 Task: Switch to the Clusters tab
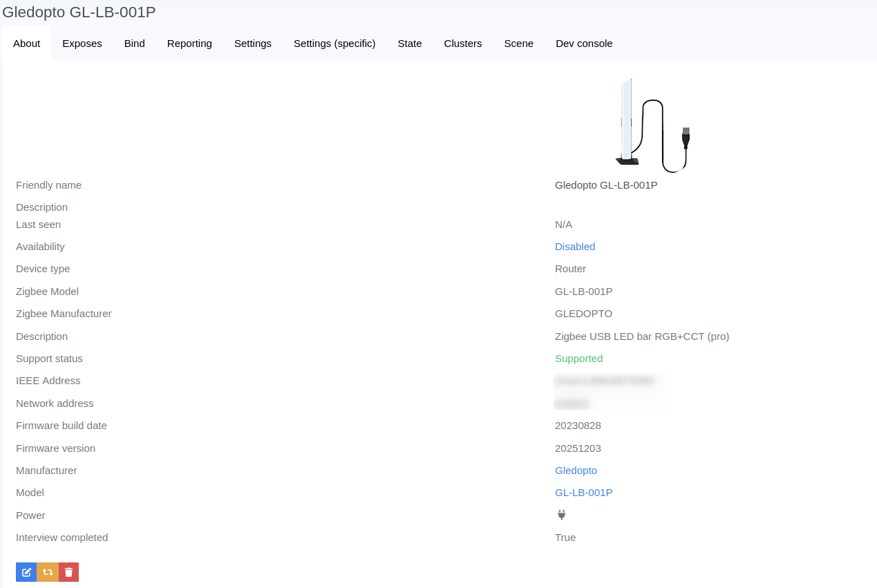(x=463, y=44)
